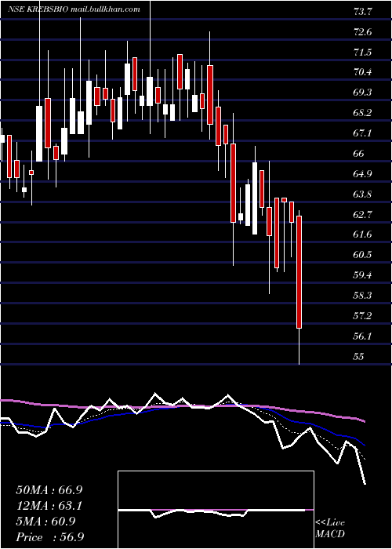Screen dimensions: 392x549
Task: Click the 58.3 price axis label
Action: tap(363, 296)
